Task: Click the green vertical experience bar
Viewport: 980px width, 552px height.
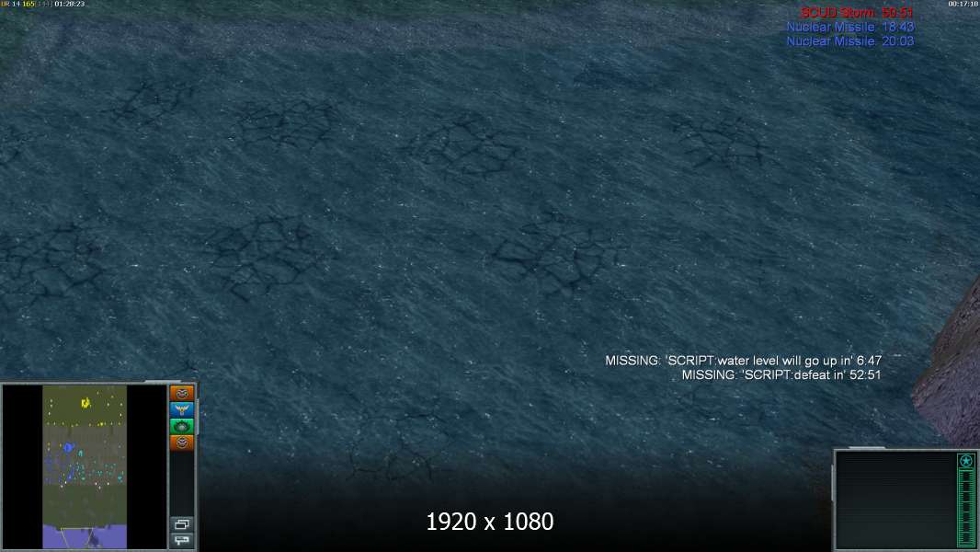Action: (966, 508)
